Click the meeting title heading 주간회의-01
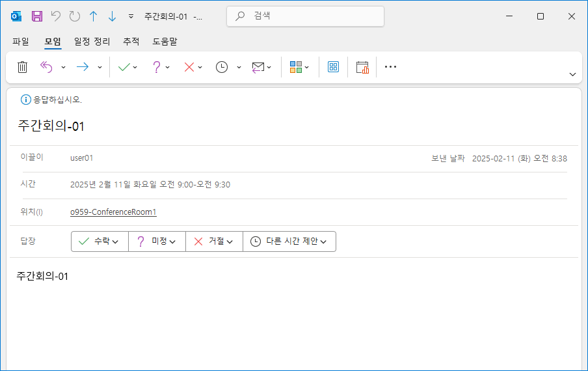588x371 pixels. coord(51,126)
